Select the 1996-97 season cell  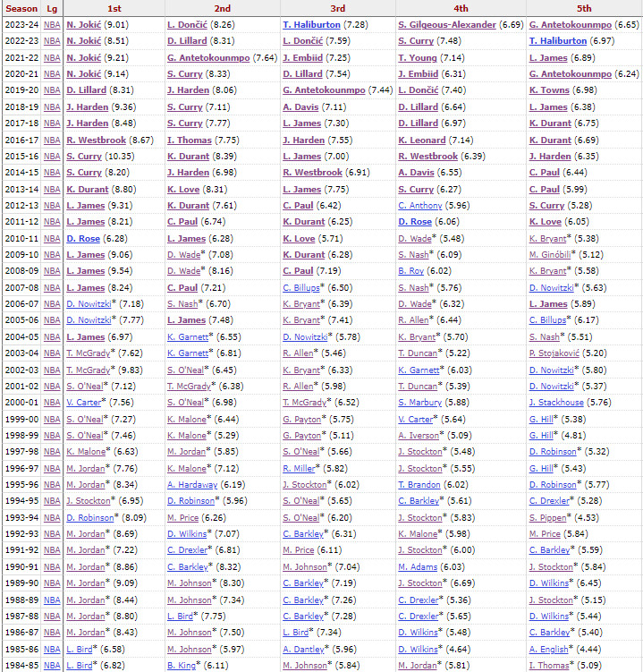21,469
